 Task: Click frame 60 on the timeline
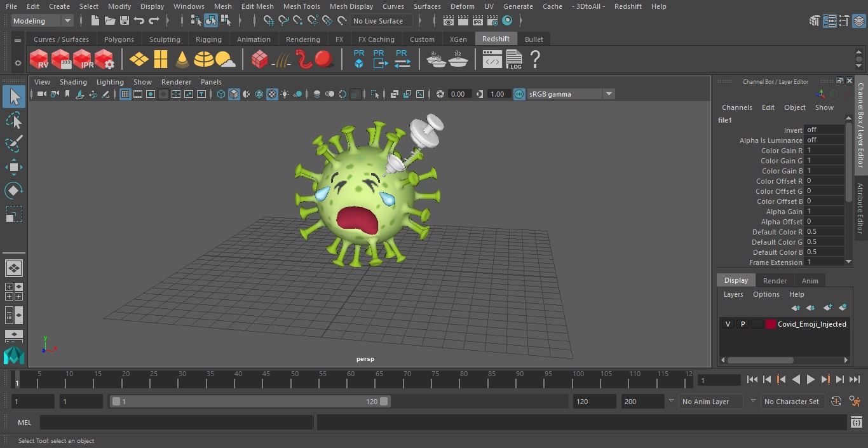351,379
